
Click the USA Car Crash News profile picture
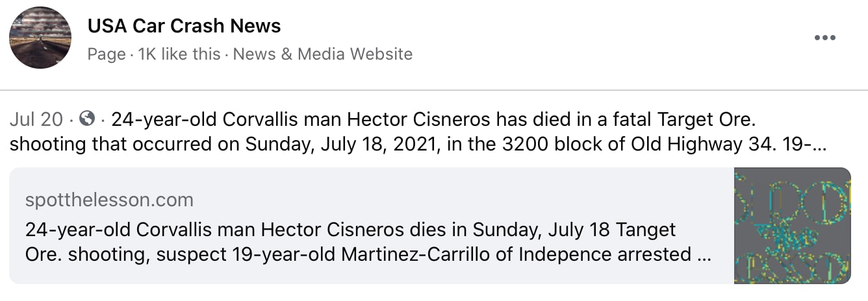click(40, 38)
